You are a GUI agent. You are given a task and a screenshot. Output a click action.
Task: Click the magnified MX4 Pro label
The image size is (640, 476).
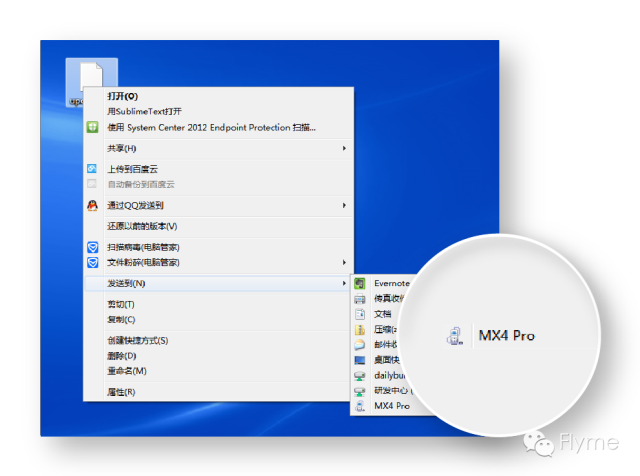point(507,336)
